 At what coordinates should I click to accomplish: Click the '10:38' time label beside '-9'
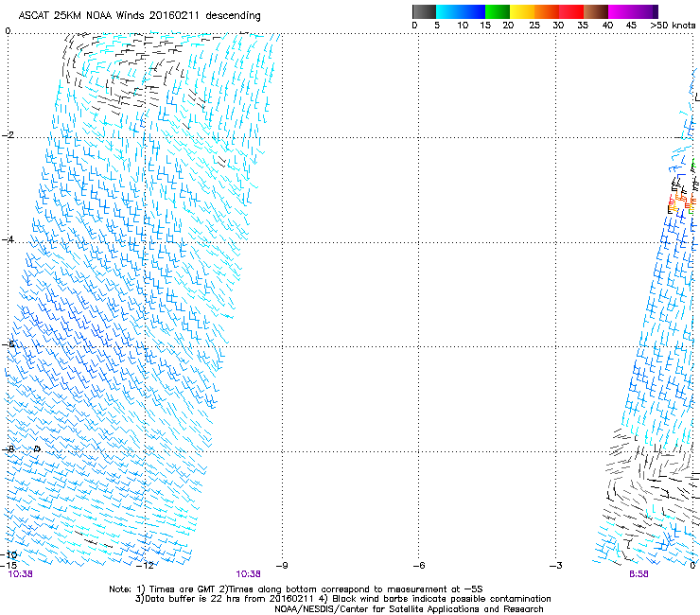click(248, 574)
